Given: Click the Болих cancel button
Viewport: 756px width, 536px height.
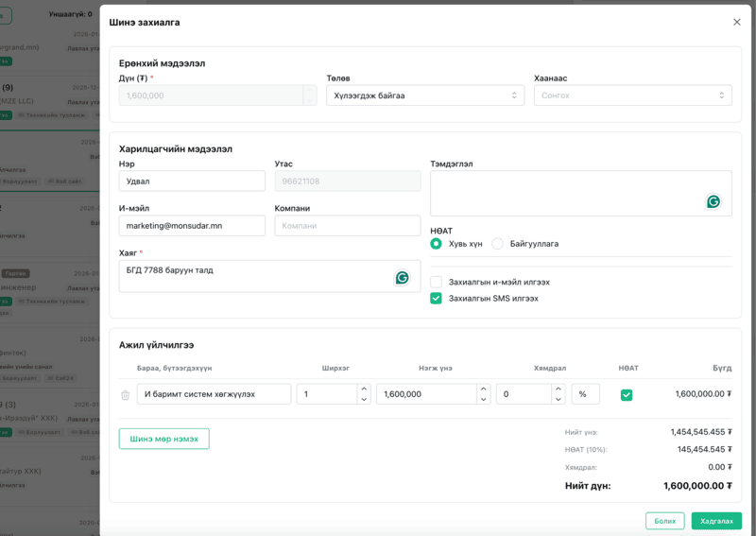Looking at the screenshot, I should 664,521.
